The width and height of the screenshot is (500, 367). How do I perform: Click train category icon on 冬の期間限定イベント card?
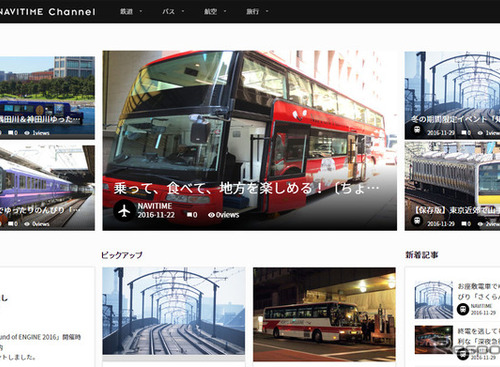tap(417, 130)
